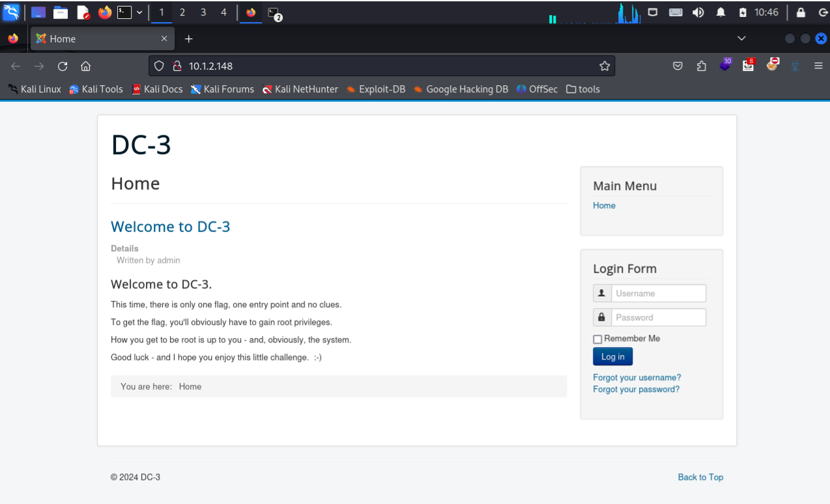
Task: Open Save to Pocket icon
Action: pos(678,66)
